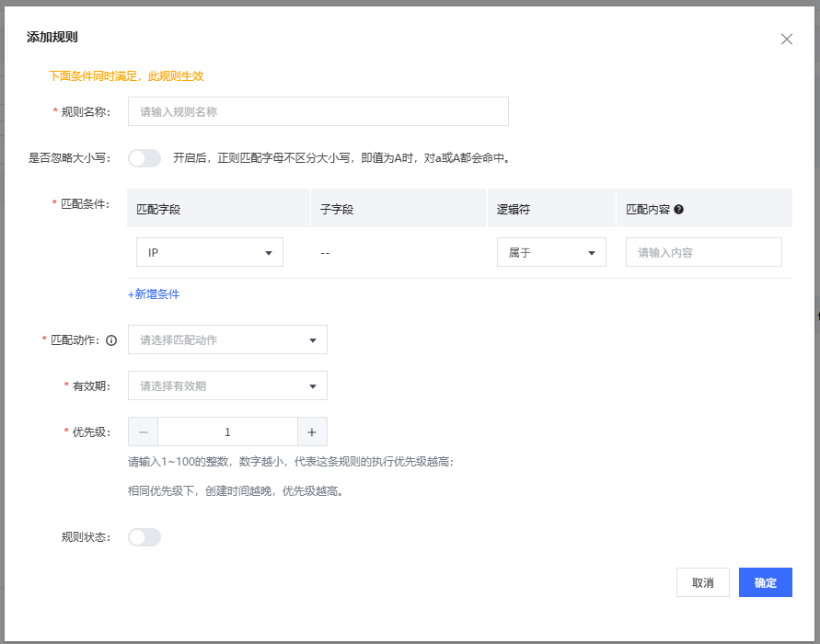
Task: Focus the 规则名称 input field
Action: 318,111
